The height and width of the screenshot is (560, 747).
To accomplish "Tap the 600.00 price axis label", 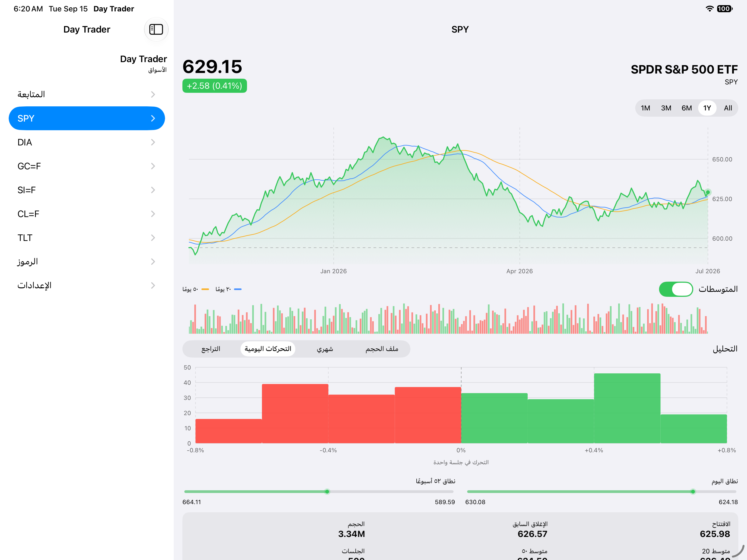I will (722, 238).
